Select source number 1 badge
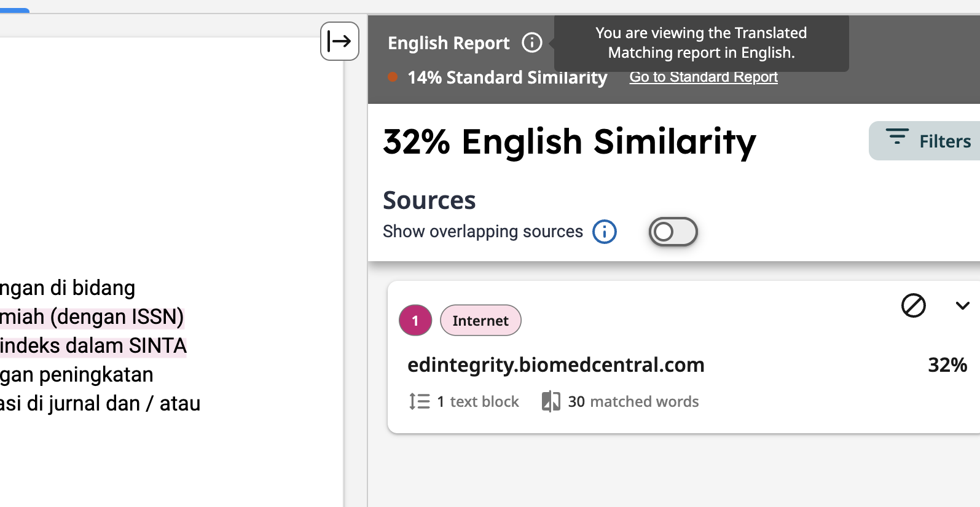 coord(415,320)
